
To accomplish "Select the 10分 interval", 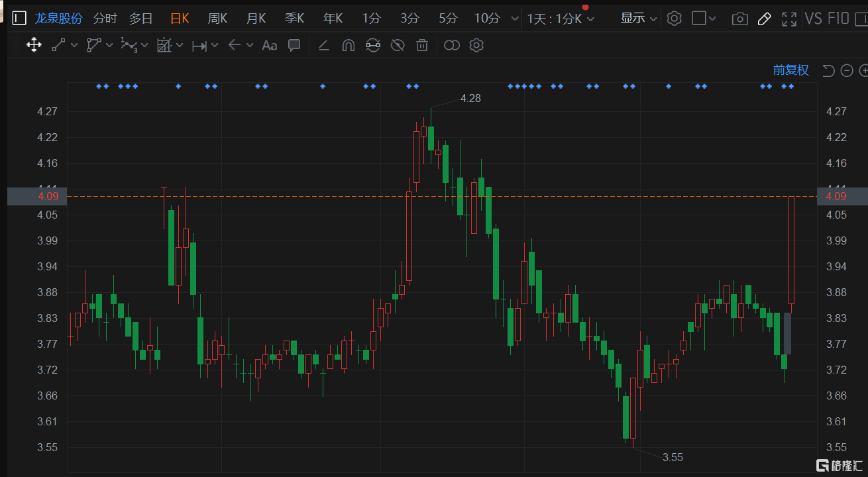I will [487, 19].
